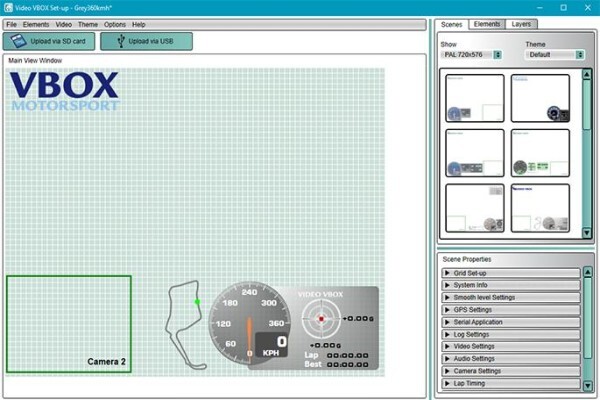Open the Elements menu

[36, 24]
